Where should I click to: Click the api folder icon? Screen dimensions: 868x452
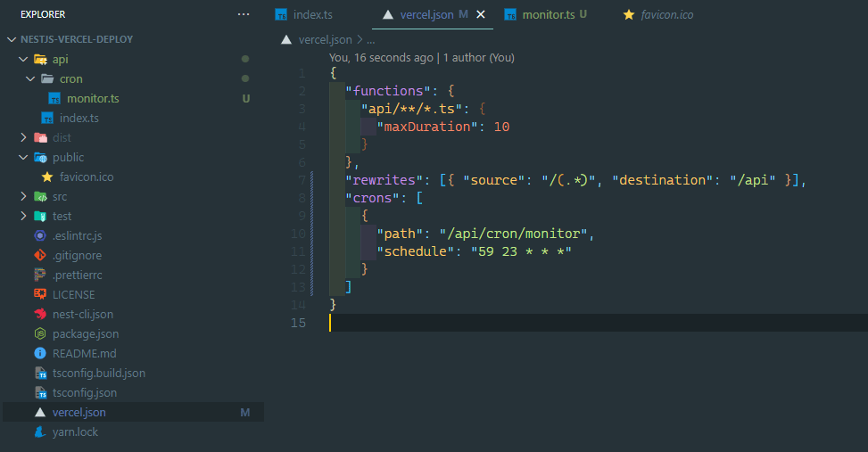click(x=40, y=59)
